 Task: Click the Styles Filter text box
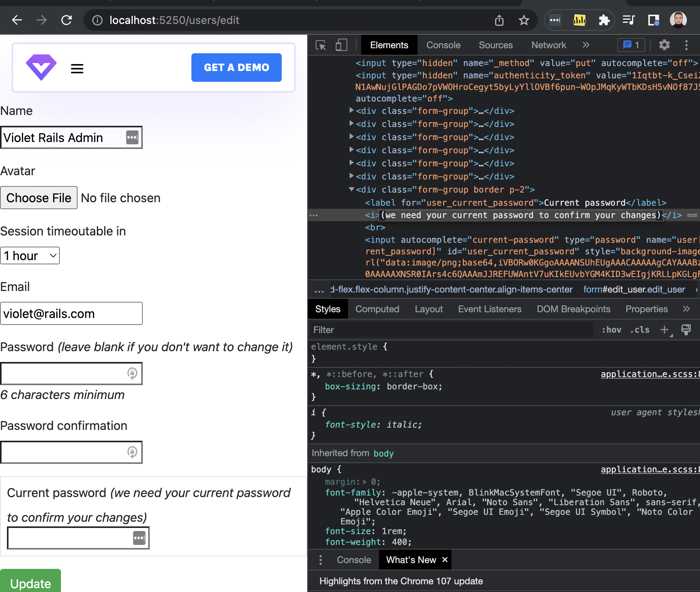pos(451,330)
